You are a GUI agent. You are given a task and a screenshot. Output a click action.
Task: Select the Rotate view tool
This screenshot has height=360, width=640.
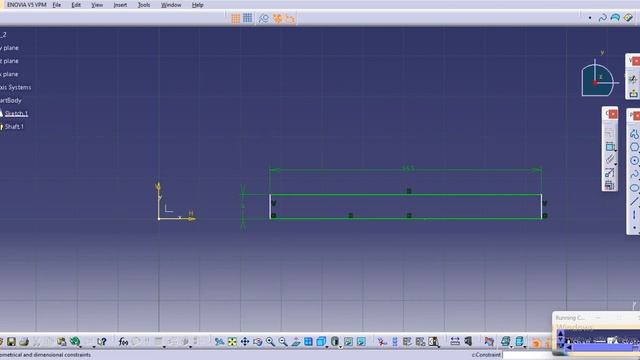[257, 342]
